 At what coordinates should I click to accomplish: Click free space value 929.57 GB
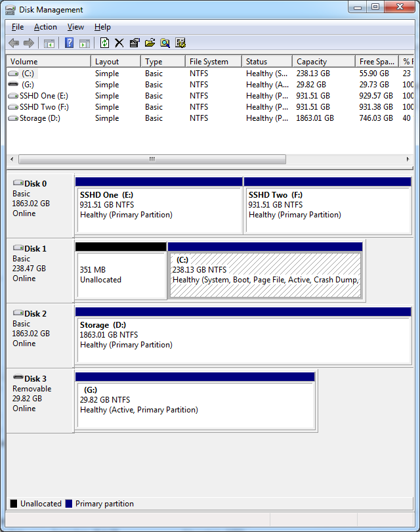(376, 96)
